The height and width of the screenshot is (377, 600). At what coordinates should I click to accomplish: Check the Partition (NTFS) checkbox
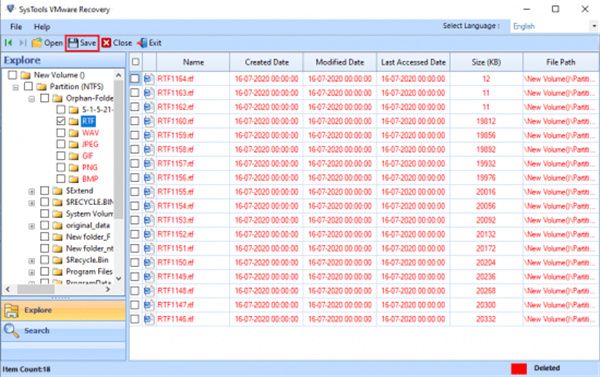pos(28,86)
